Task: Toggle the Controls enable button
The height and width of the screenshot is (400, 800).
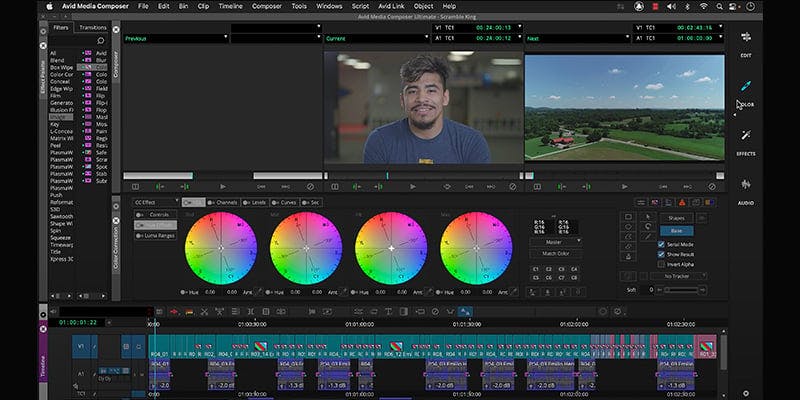Action: click(x=140, y=215)
